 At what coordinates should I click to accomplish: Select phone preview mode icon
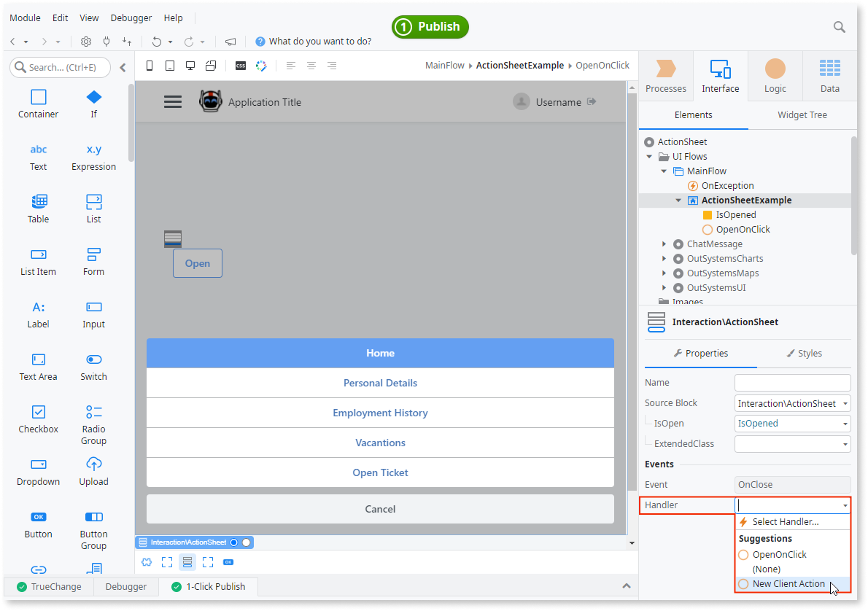pos(149,65)
